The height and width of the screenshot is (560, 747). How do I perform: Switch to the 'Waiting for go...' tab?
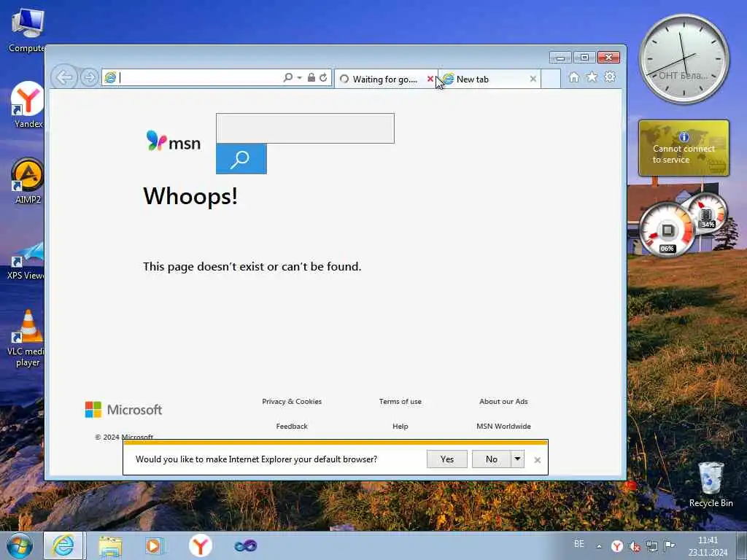tap(384, 79)
